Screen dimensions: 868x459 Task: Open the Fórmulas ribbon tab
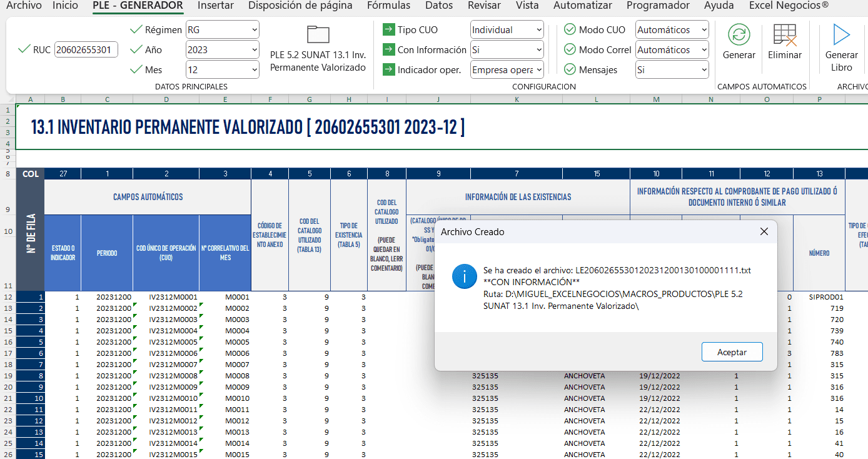[388, 6]
